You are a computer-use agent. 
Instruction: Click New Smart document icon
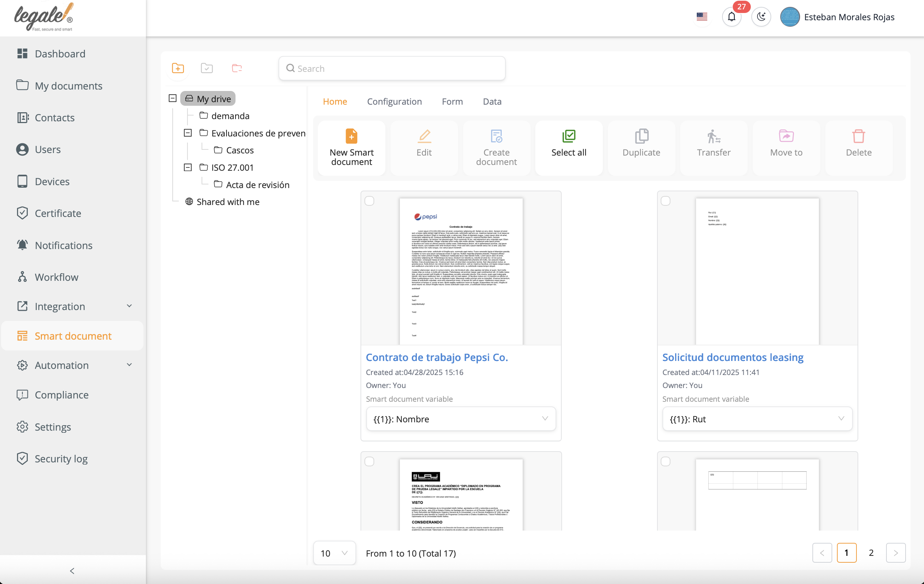click(x=351, y=136)
